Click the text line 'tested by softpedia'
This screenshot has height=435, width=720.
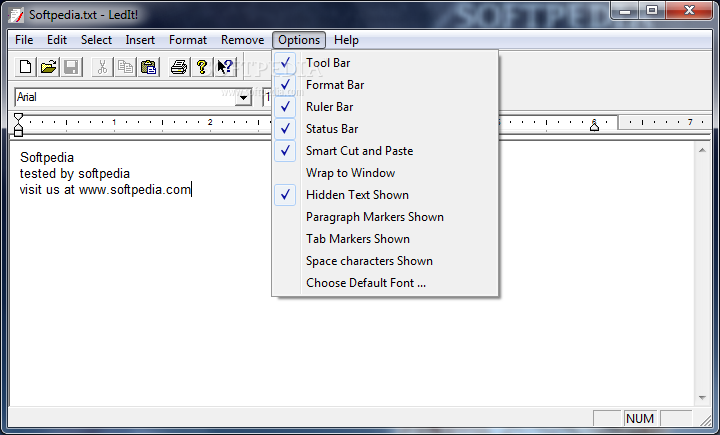tap(75, 174)
